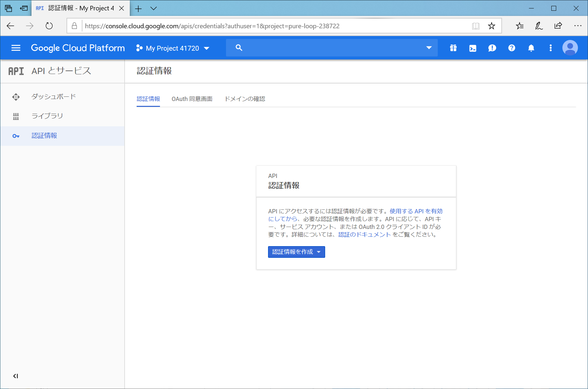Switch to the OAuth 同意画面 tab
Viewport: 588px width, 389px height.
pyautogui.click(x=192, y=99)
